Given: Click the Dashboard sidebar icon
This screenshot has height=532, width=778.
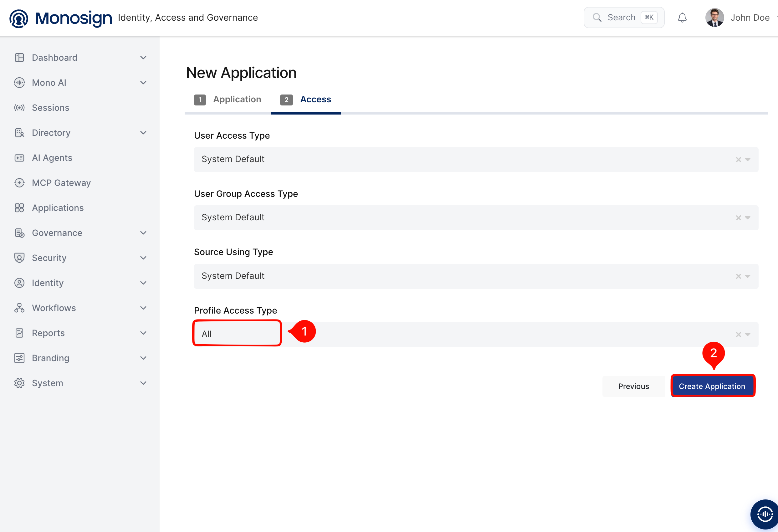Looking at the screenshot, I should pos(19,58).
